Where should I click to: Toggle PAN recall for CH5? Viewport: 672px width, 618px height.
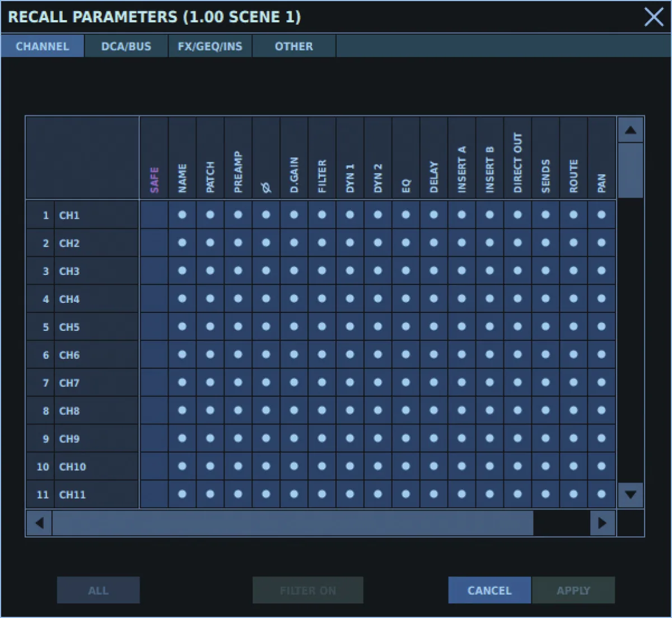click(x=602, y=327)
